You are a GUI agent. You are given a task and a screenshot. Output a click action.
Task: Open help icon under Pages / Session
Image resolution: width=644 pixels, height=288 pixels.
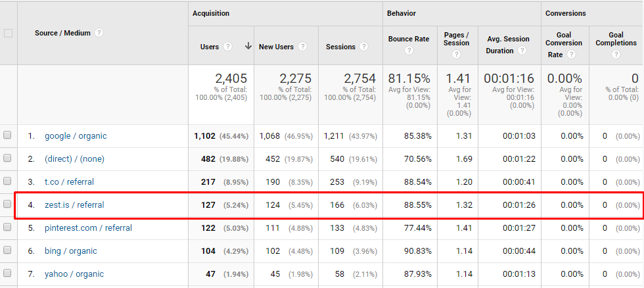(456, 54)
